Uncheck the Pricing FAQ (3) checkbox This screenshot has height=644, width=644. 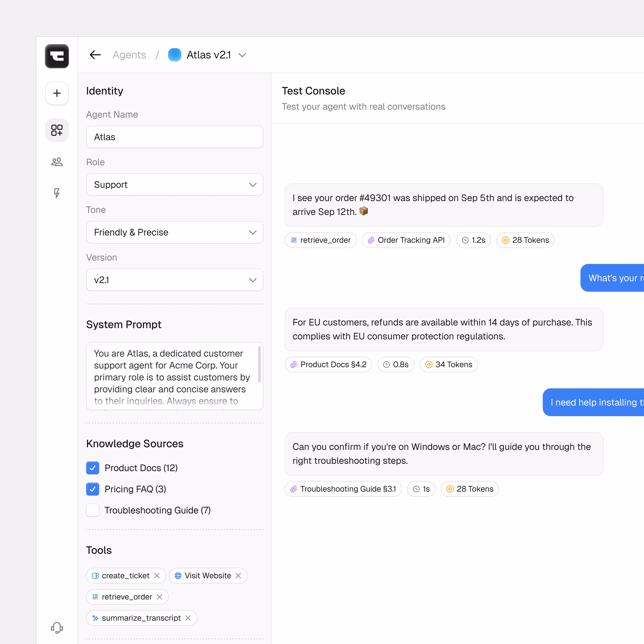93,489
